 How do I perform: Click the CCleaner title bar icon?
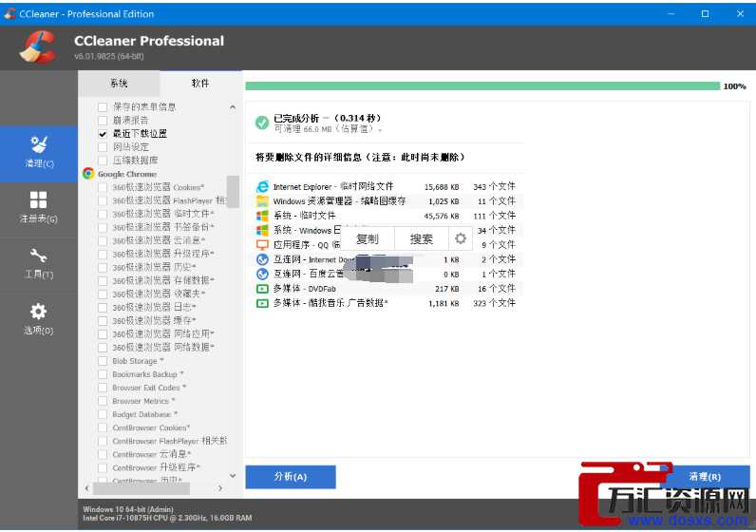pyautogui.click(x=9, y=14)
